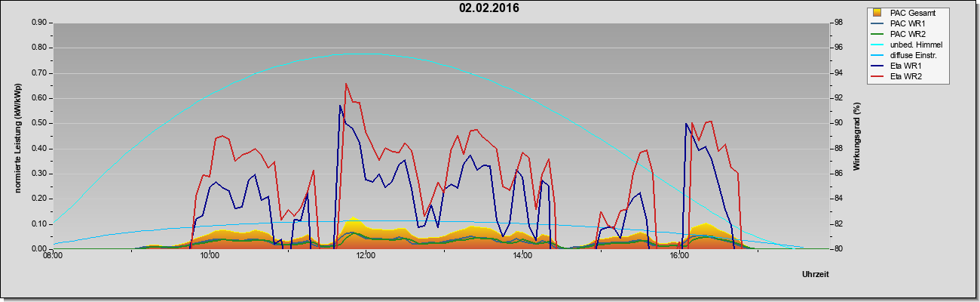Click the PAC Gesamt legend color swatch
Screen dimensions: 980x302
877,13
